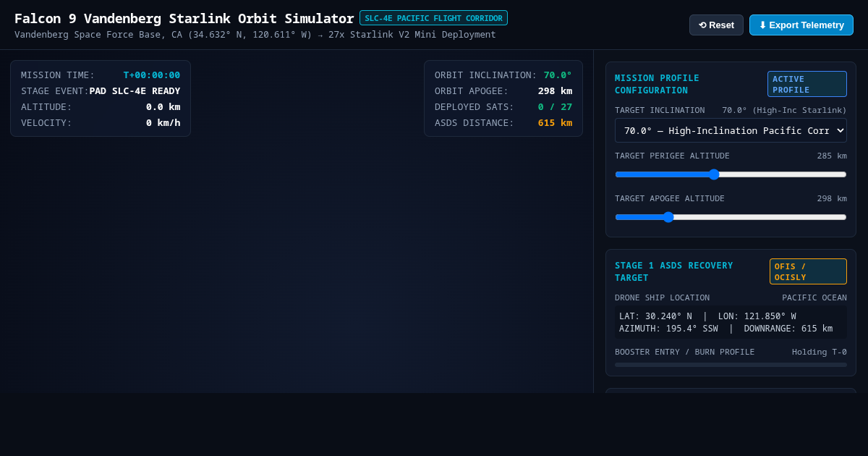The width and height of the screenshot is (868, 456).
Task: Click the Stage 1 ASDS Recovery Target heading
Action: tap(673, 271)
